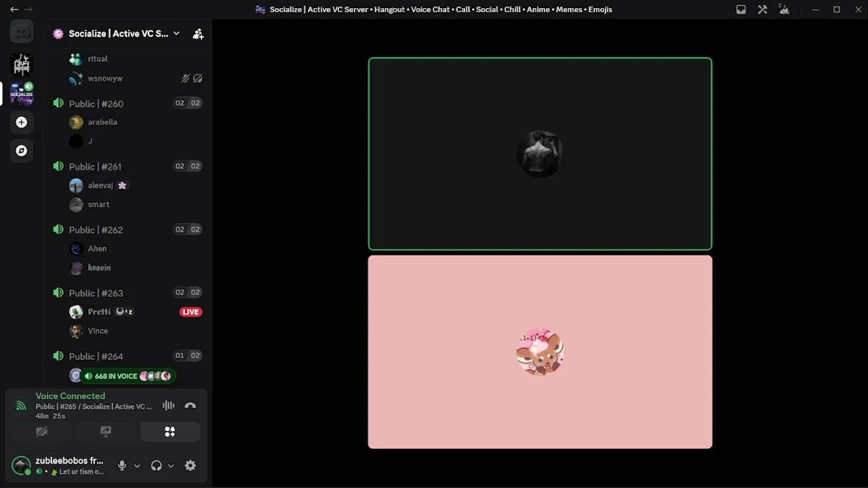Screen dimensions: 868x488
Task: Click wsnowyw's muted microphone icon
Action: (x=185, y=79)
